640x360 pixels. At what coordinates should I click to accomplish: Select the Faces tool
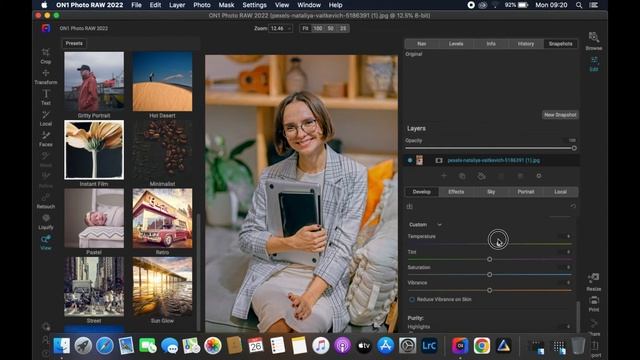tap(46, 139)
